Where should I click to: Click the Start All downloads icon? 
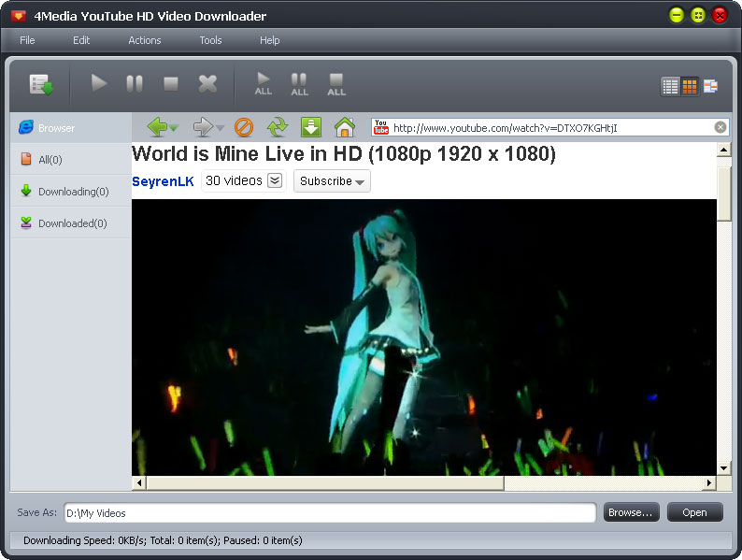pyautogui.click(x=264, y=84)
